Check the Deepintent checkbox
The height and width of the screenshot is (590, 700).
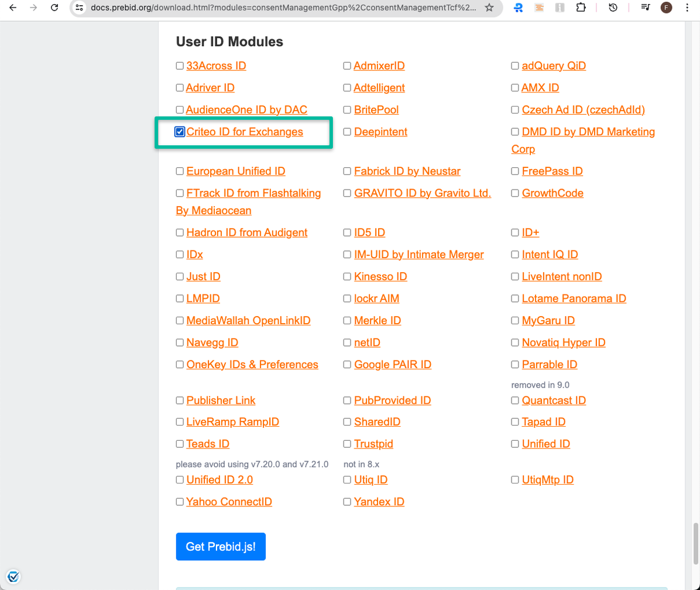[x=347, y=132]
